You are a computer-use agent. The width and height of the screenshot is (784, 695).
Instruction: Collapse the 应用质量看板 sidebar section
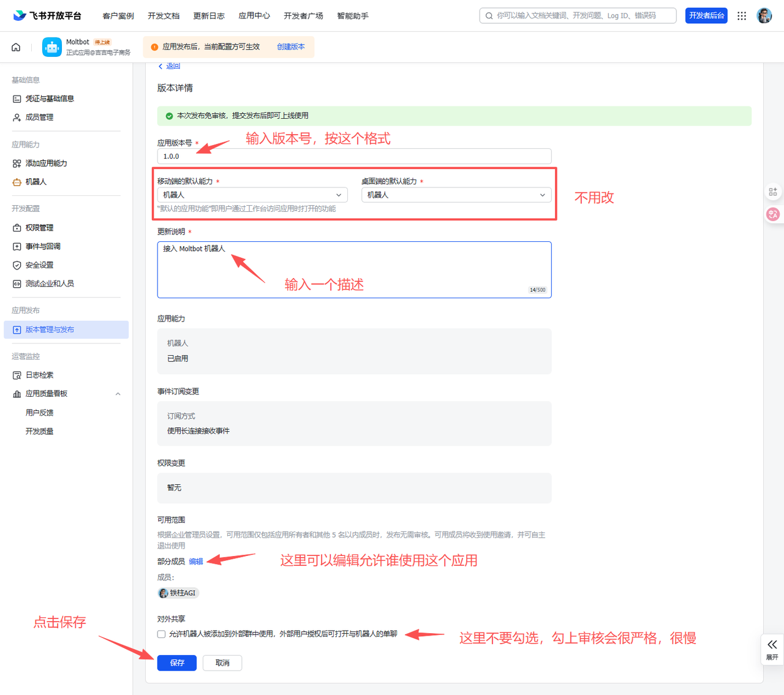118,394
